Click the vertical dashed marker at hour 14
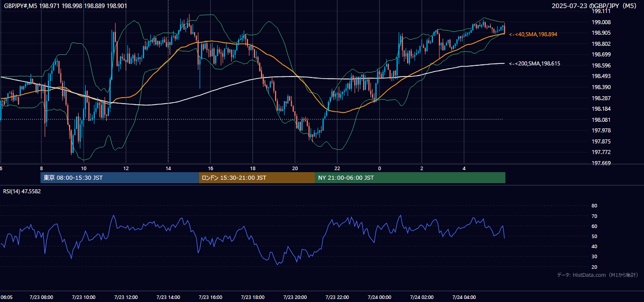The image size is (644, 302). click(168, 82)
